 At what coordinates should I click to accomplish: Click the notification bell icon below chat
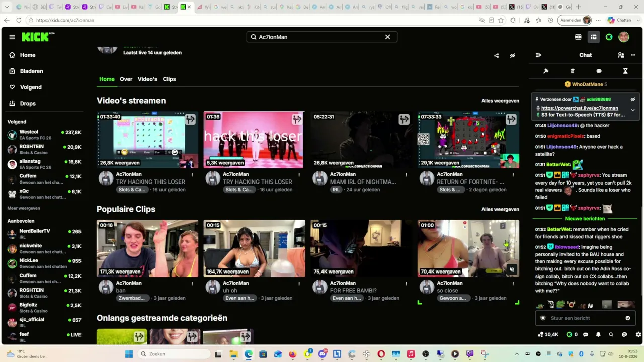tap(598, 334)
